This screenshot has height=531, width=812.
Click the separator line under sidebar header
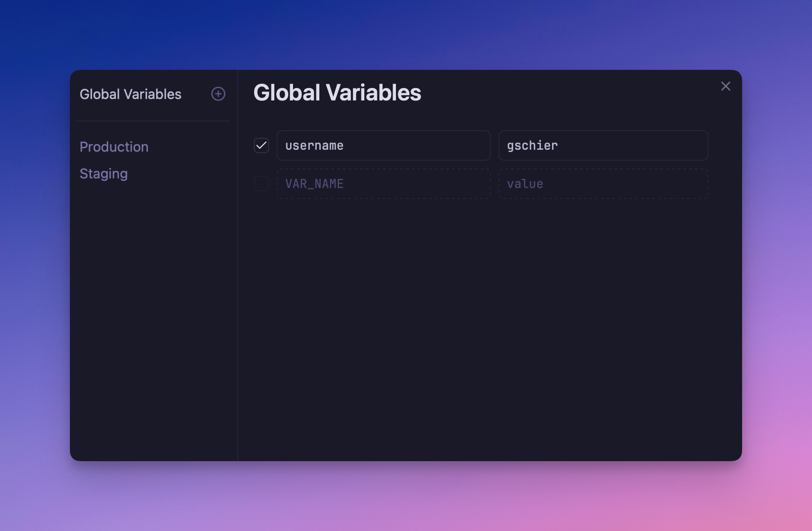pyautogui.click(x=152, y=121)
